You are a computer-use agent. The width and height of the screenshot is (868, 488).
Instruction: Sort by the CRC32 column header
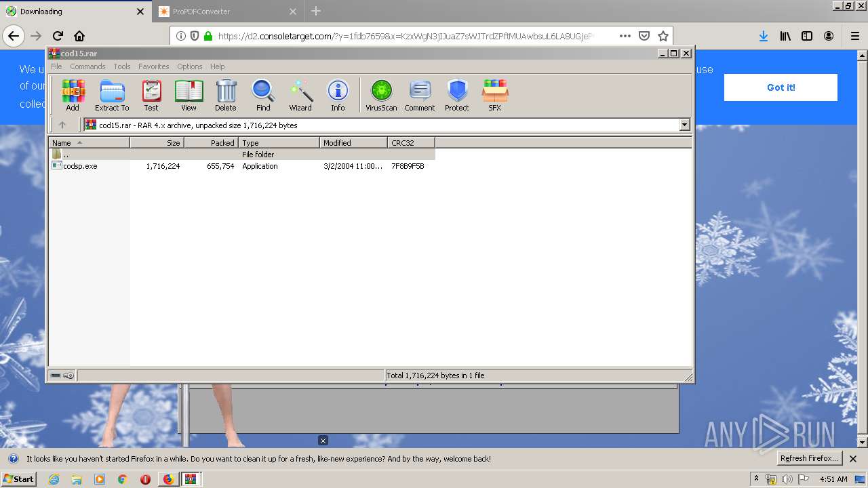411,143
